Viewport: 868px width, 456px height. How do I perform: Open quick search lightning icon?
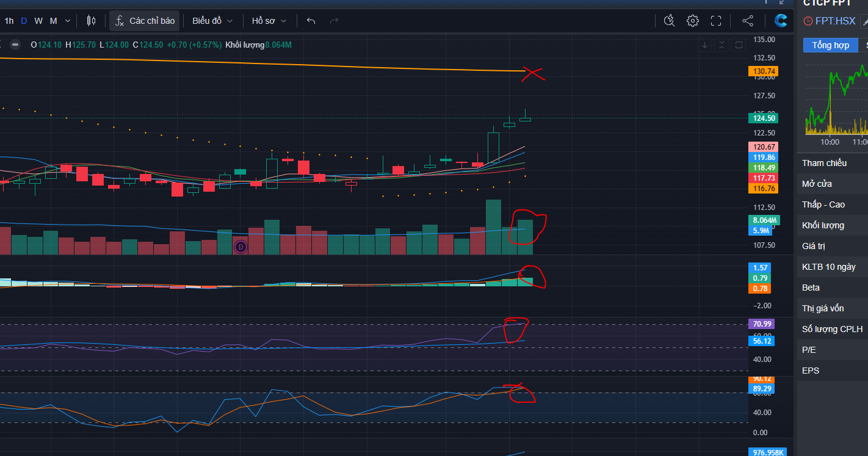click(670, 21)
